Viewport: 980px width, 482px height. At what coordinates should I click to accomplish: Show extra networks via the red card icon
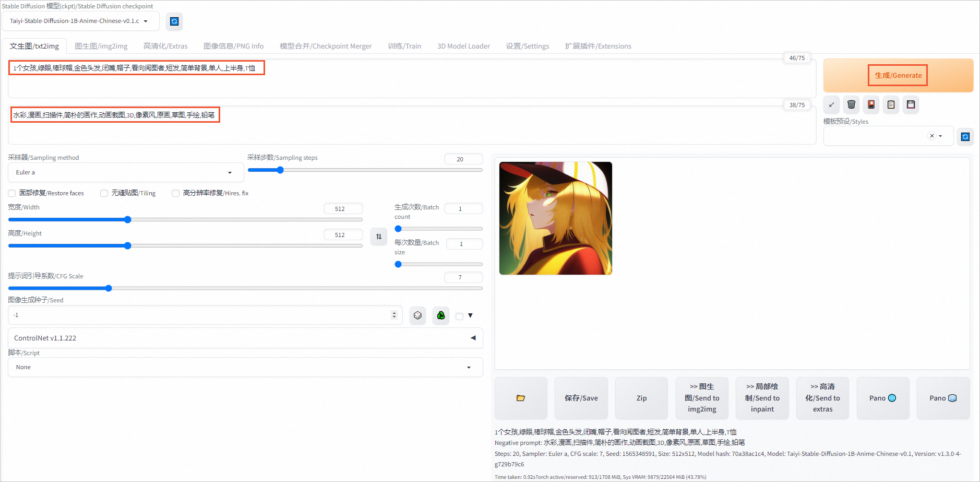871,104
